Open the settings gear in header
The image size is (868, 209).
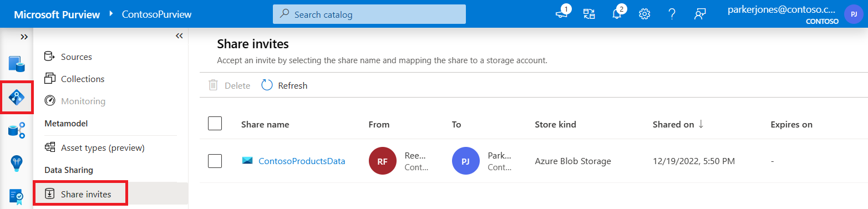click(644, 14)
